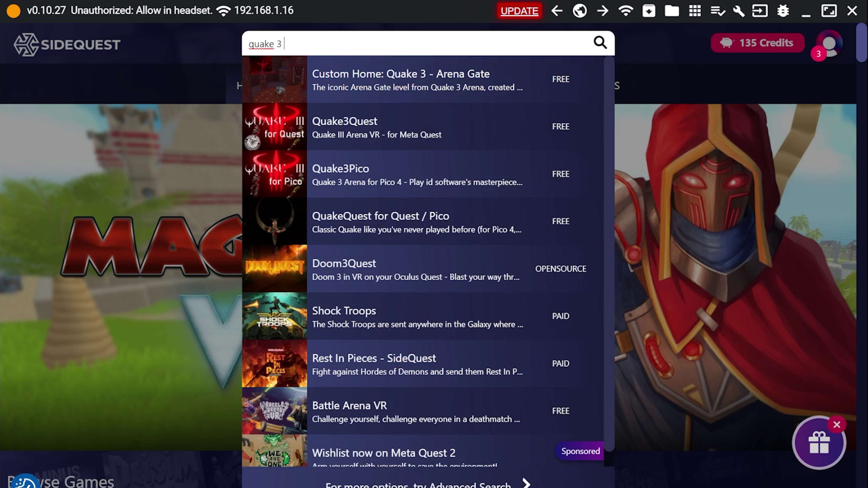
Task: Click the SideQuest logo
Action: point(67,45)
